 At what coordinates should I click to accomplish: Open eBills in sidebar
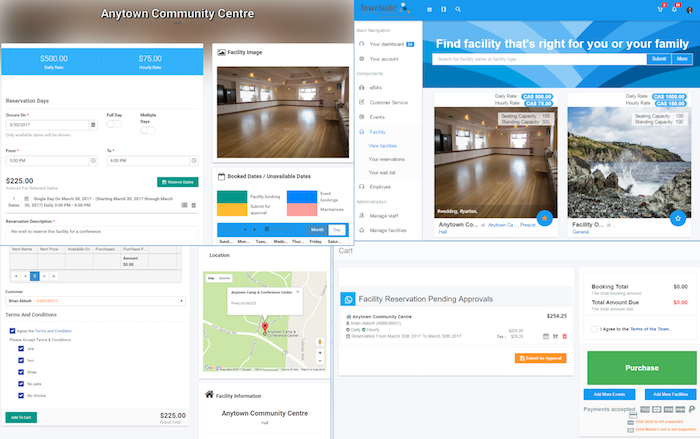375,88
